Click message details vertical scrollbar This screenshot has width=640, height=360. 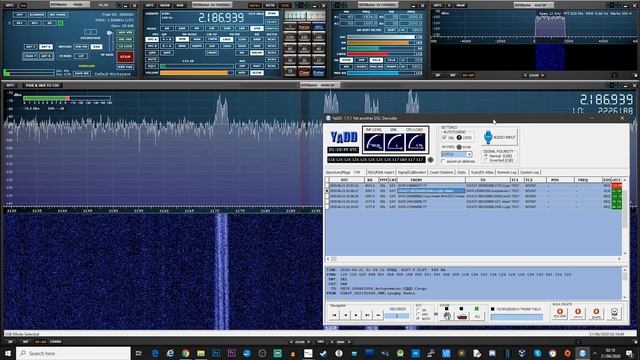[x=625, y=284]
